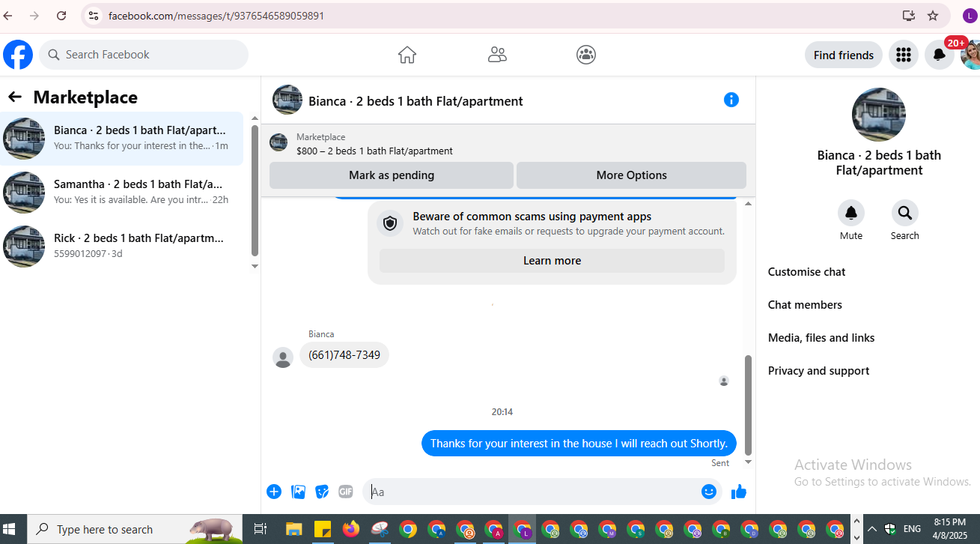
Task: Send a thumbs-up like
Action: click(x=739, y=492)
